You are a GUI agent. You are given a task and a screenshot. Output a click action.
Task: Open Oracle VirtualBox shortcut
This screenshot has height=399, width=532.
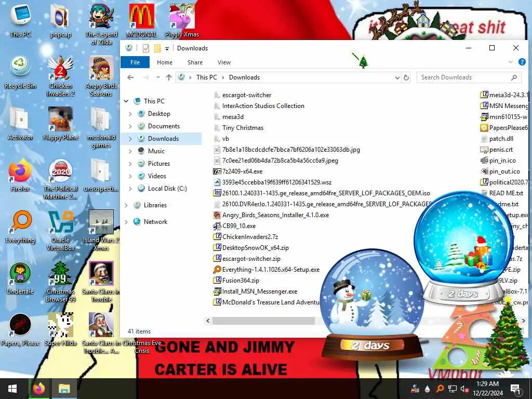(60, 231)
